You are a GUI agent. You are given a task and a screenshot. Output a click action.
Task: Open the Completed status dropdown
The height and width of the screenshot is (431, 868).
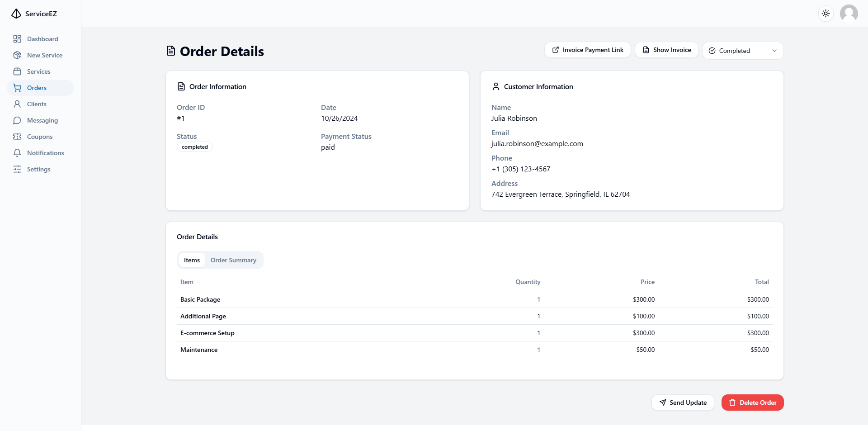tap(742, 51)
